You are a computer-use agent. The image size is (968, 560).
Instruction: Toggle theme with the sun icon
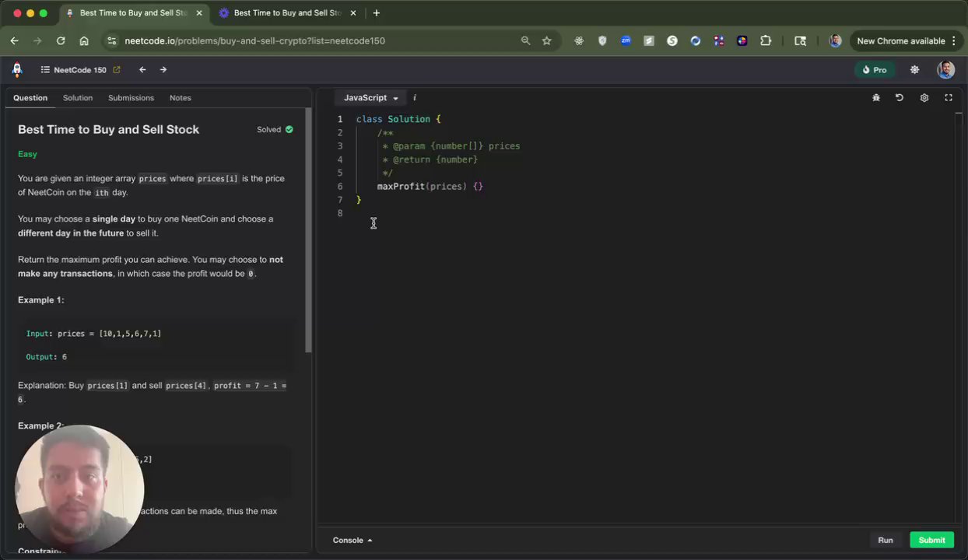click(914, 70)
